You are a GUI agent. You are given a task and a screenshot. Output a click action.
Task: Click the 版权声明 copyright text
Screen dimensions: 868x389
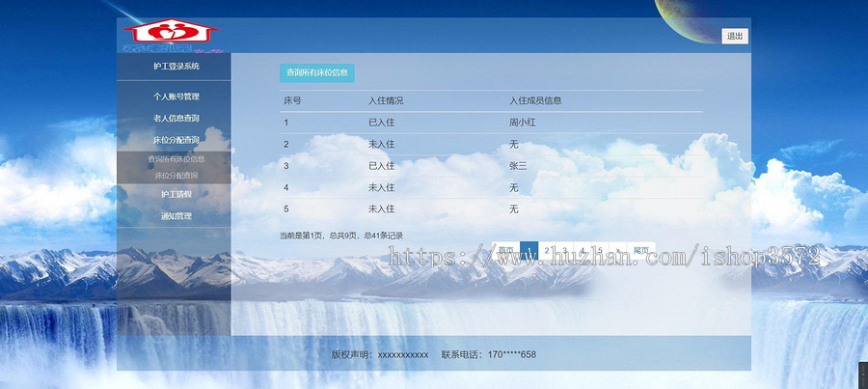tap(380, 354)
